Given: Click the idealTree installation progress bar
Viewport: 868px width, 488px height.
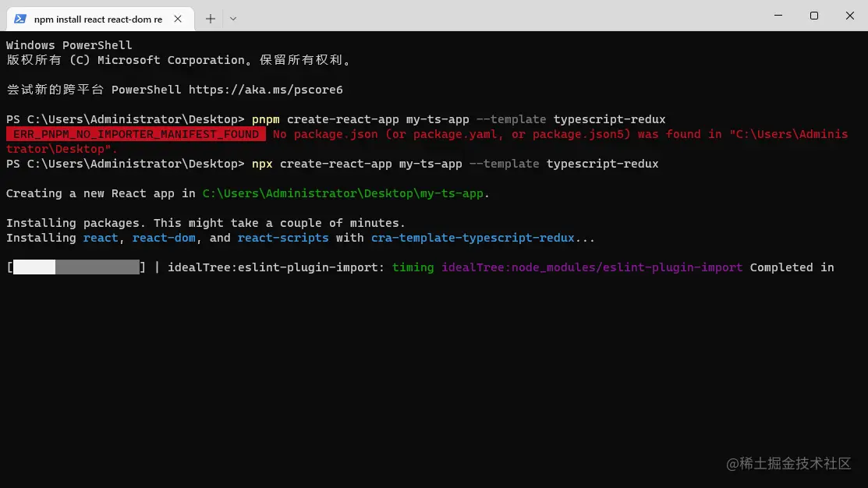Looking at the screenshot, I should click(74, 267).
